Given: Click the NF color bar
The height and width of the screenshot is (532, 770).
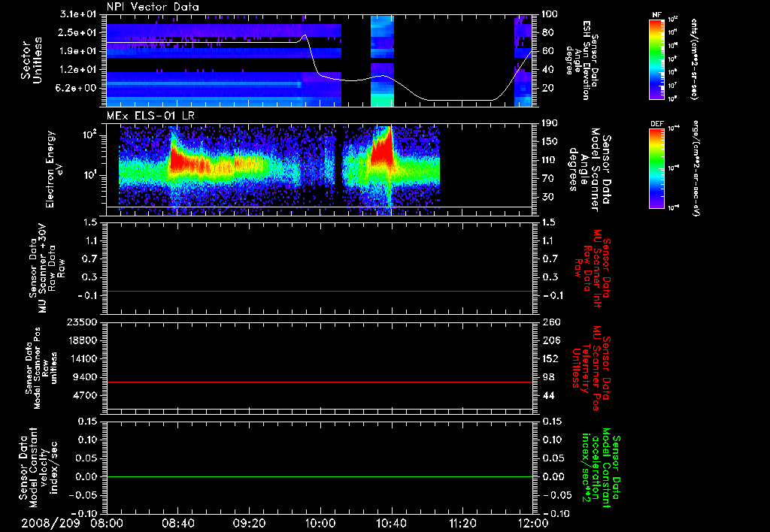Looking at the screenshot, I should coord(657,59).
